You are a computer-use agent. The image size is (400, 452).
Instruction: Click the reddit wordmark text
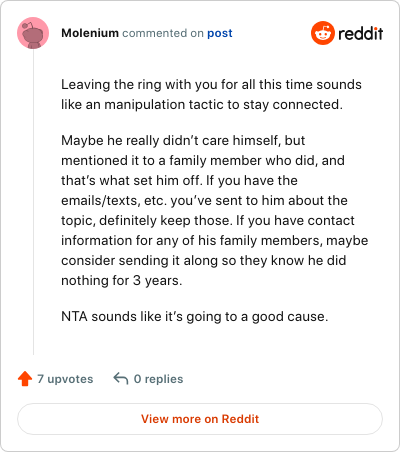tap(361, 33)
